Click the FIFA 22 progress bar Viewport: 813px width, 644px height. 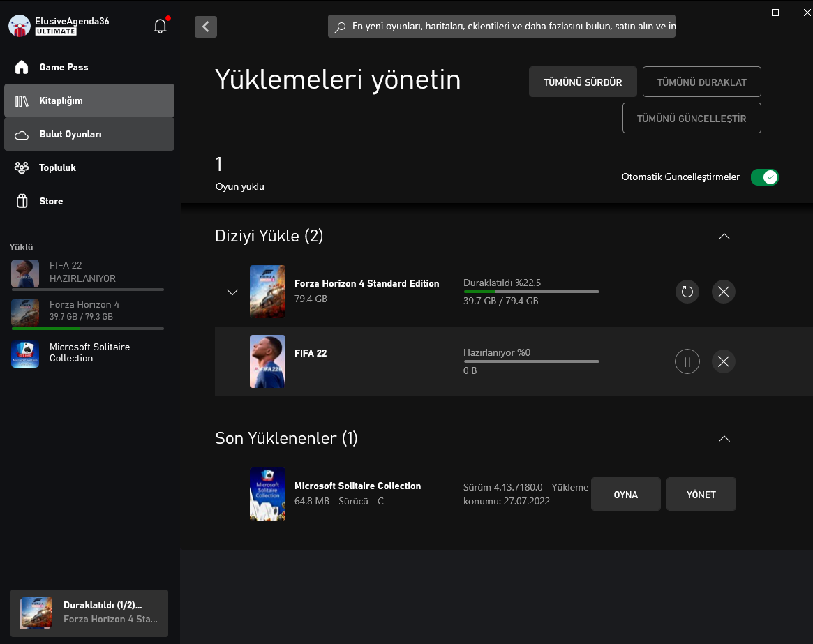(532, 361)
